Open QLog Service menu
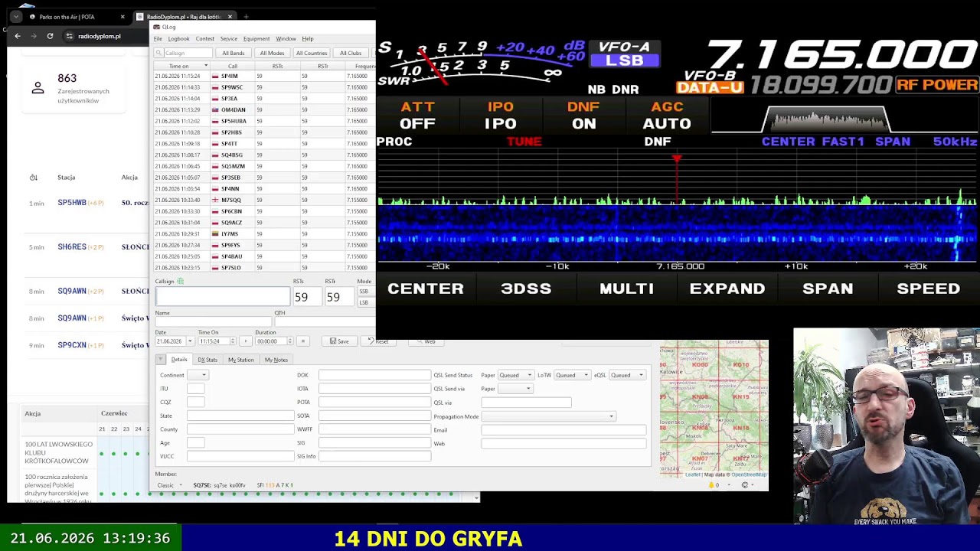The width and height of the screenshot is (980, 551). (x=229, y=39)
